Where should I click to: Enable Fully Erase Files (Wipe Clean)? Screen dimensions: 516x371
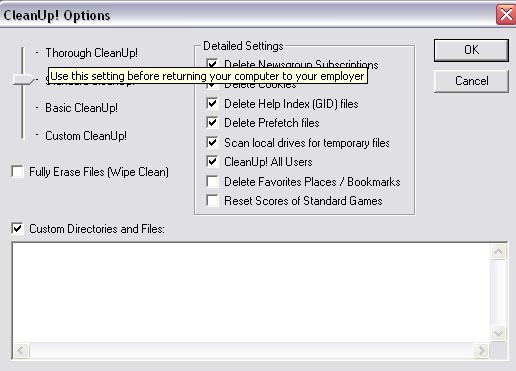click(x=17, y=172)
